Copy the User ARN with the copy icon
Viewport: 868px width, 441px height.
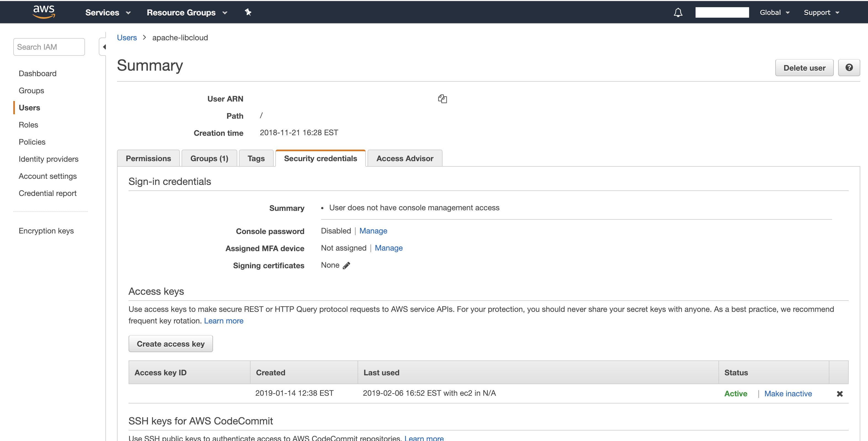point(442,99)
